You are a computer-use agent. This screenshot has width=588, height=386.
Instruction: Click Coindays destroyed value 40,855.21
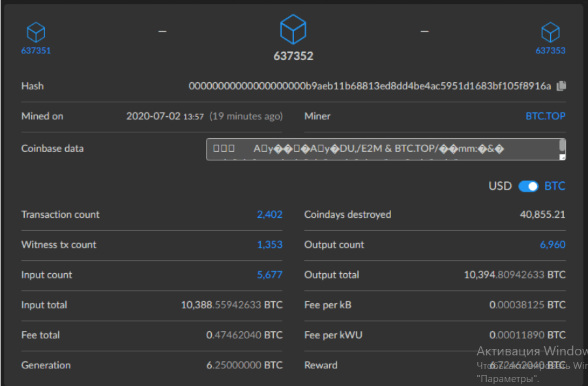(542, 215)
